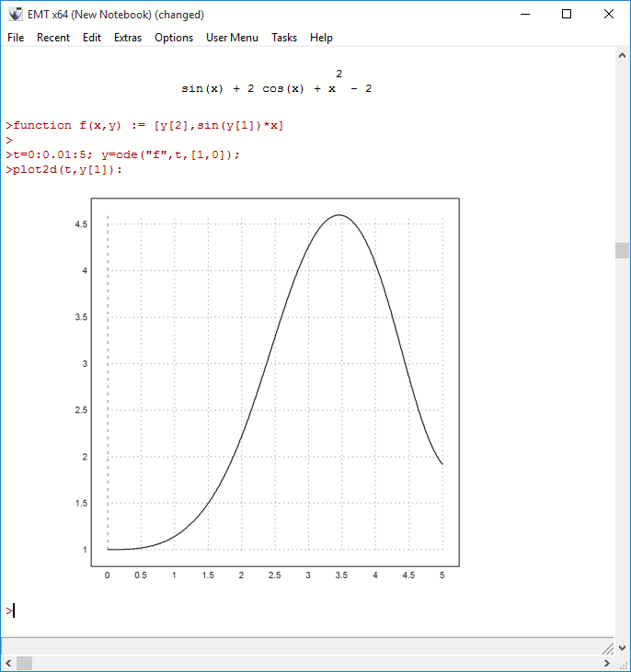Screen dimensions: 631x672
Task: Click the output expression 'sin(x) + 2 cos(x) + x - 2'
Action: click(x=277, y=83)
